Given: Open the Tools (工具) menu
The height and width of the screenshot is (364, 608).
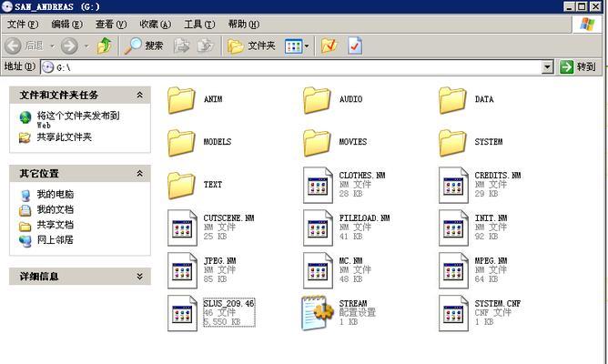Looking at the screenshot, I should point(199,25).
